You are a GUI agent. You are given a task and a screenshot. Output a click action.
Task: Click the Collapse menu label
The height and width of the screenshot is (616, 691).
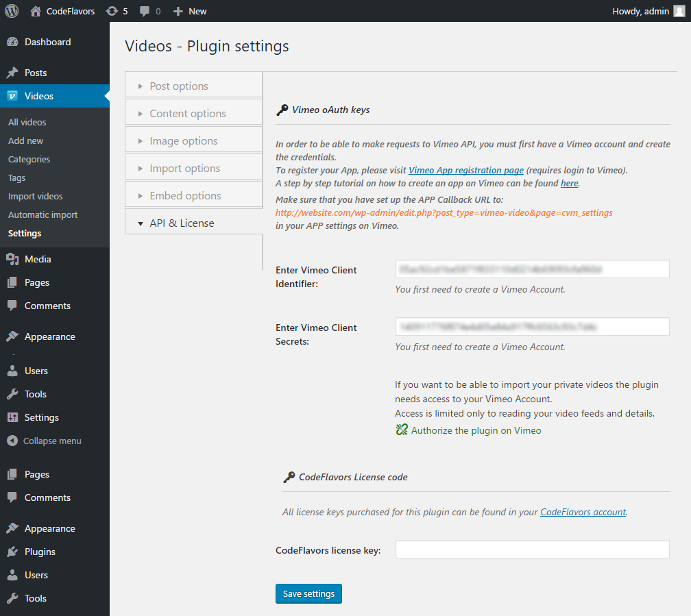coord(52,441)
